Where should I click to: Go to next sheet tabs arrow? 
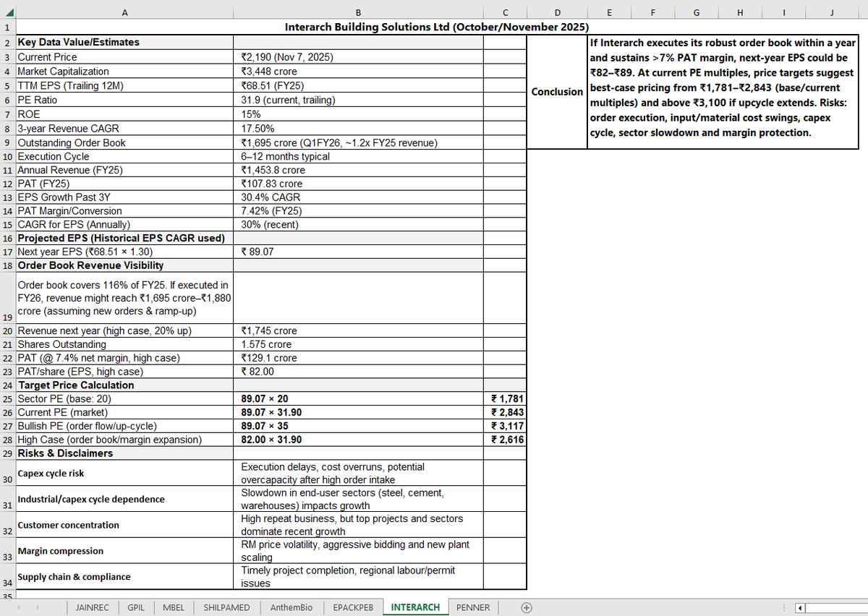tap(40, 607)
